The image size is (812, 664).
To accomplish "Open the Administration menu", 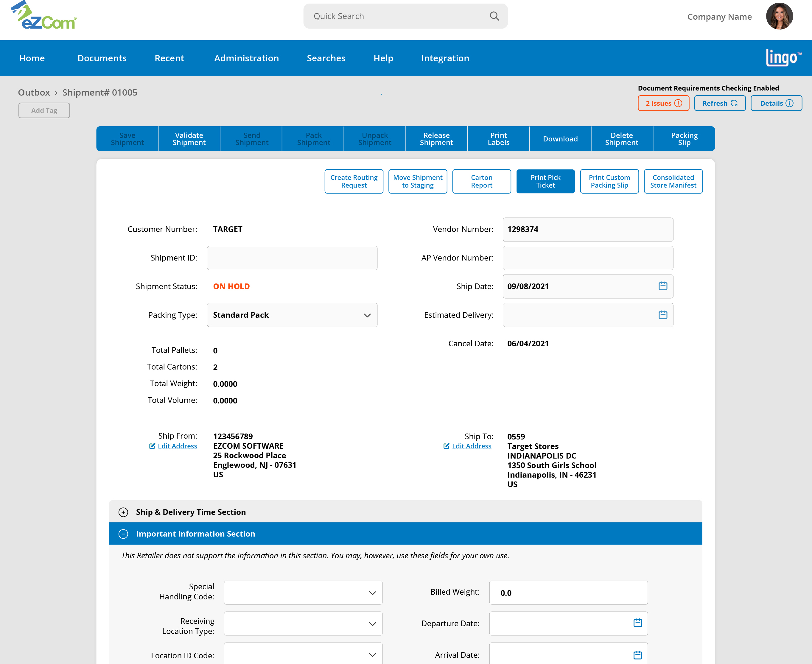I will pos(246,58).
